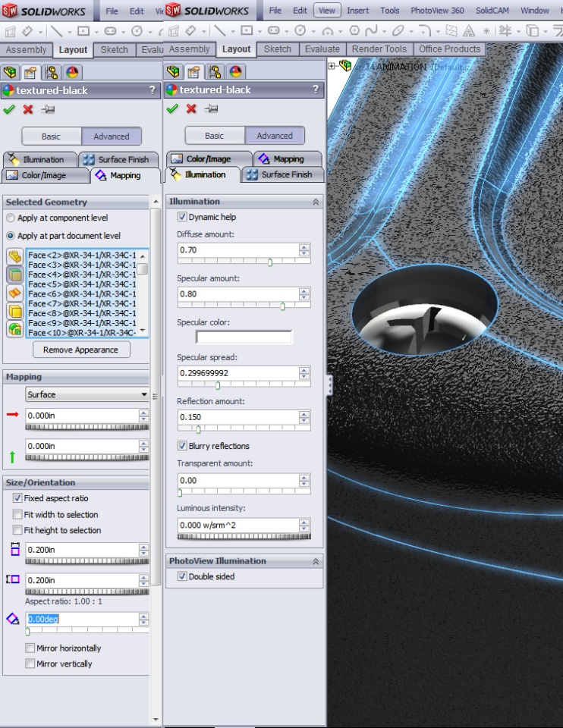Select the Sketch Text tool

pos(469,30)
